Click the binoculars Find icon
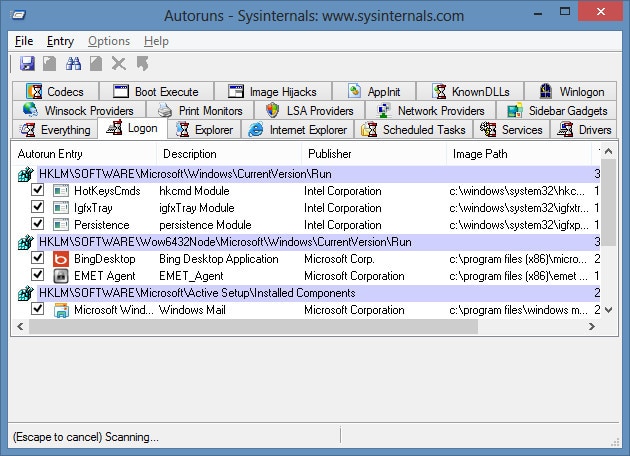The image size is (630, 456). tap(73, 63)
